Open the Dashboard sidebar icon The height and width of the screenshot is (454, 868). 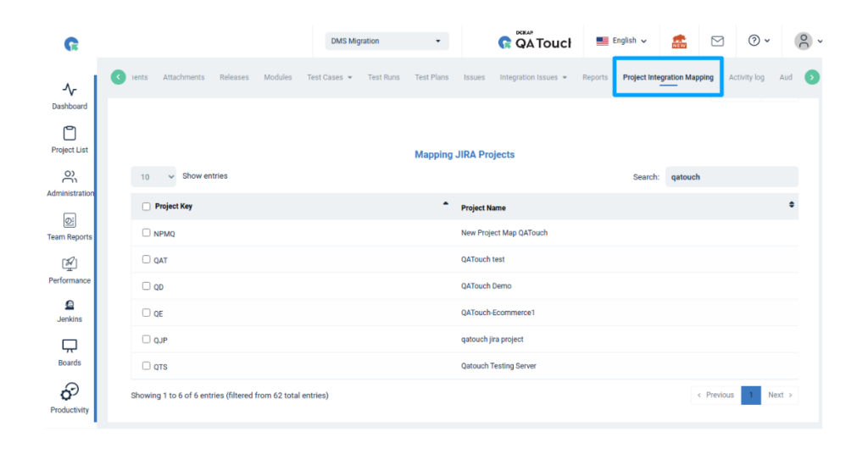70,90
